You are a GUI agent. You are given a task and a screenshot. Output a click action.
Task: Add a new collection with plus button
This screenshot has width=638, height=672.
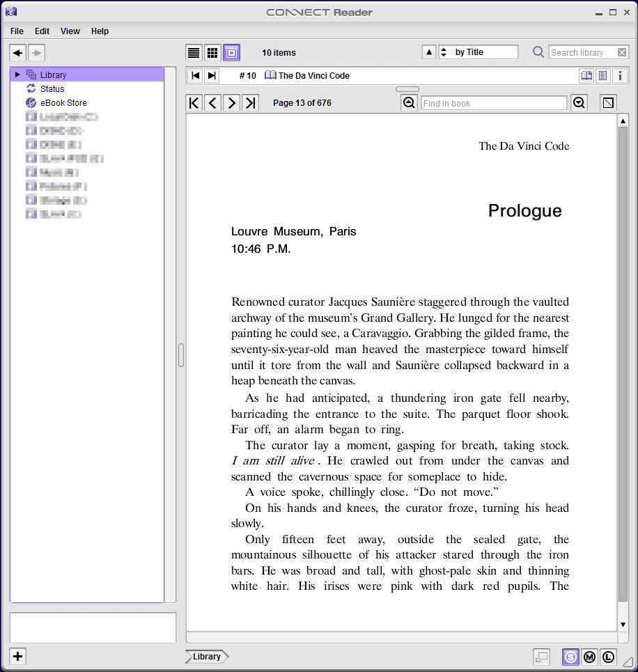tap(18, 656)
